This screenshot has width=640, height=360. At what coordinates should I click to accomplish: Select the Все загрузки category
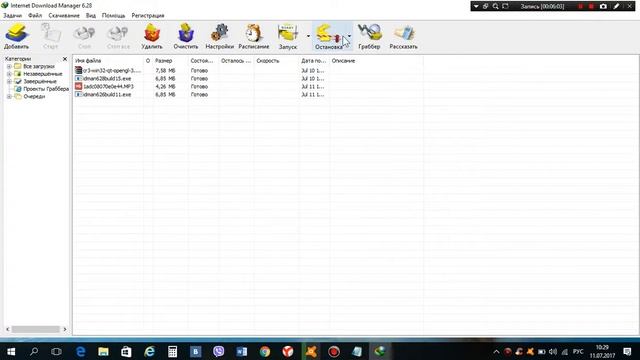[x=39, y=66]
